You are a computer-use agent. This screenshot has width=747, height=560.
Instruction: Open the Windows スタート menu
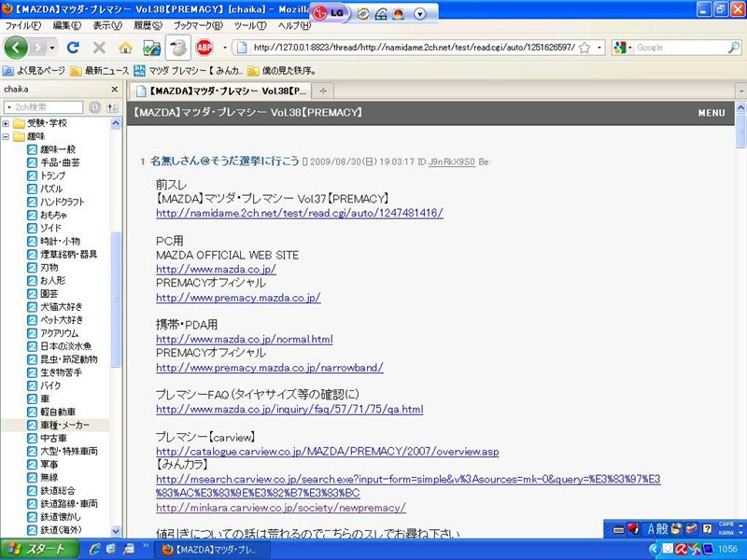(40, 550)
